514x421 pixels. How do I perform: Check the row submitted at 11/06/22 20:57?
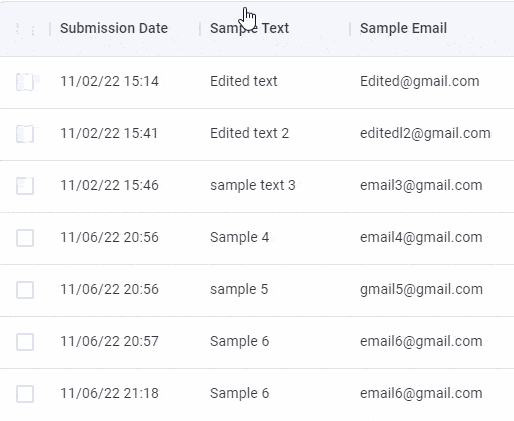coord(25,342)
